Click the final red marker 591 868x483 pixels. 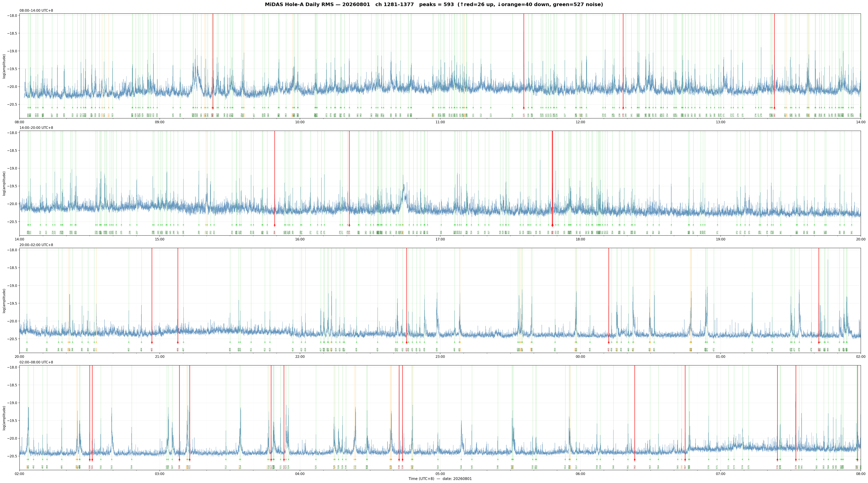(858, 459)
